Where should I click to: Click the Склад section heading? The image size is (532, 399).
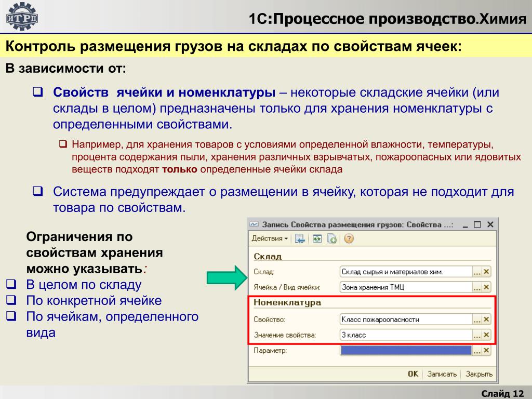[268, 257]
